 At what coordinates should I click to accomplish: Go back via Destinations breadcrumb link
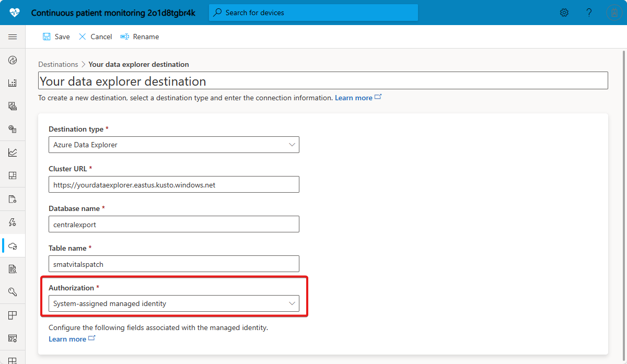[58, 64]
